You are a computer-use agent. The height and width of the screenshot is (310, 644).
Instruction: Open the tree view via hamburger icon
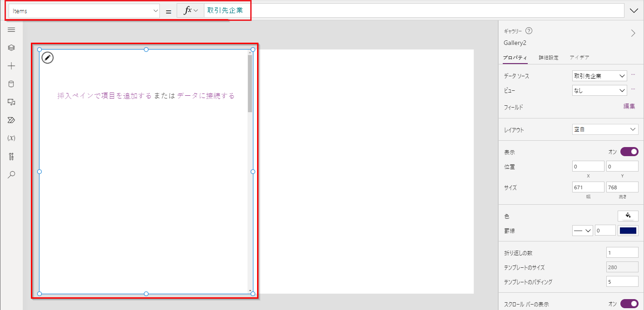tap(11, 30)
